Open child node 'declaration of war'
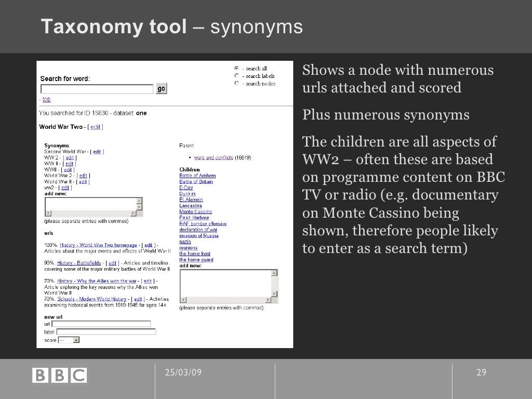Screen dimensions: 532x399 click(x=198, y=229)
